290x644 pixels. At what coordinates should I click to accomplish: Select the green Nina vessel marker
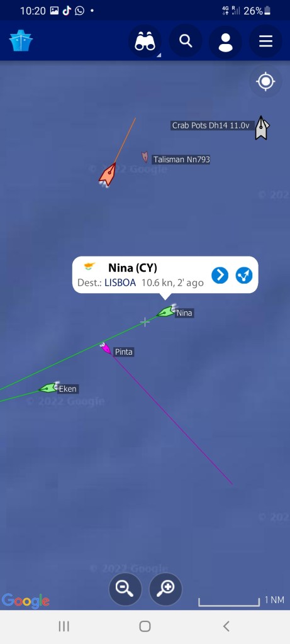point(166,312)
